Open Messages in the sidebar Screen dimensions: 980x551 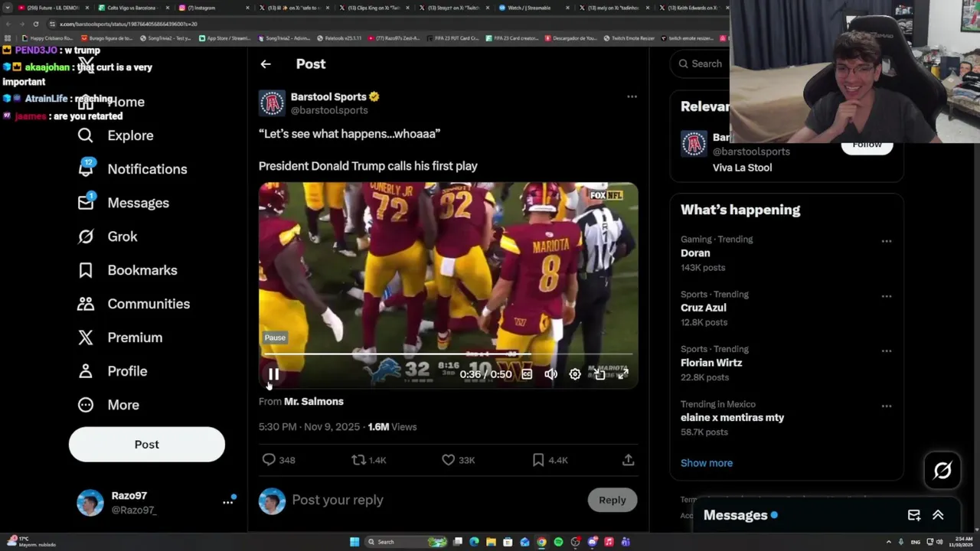click(123, 203)
